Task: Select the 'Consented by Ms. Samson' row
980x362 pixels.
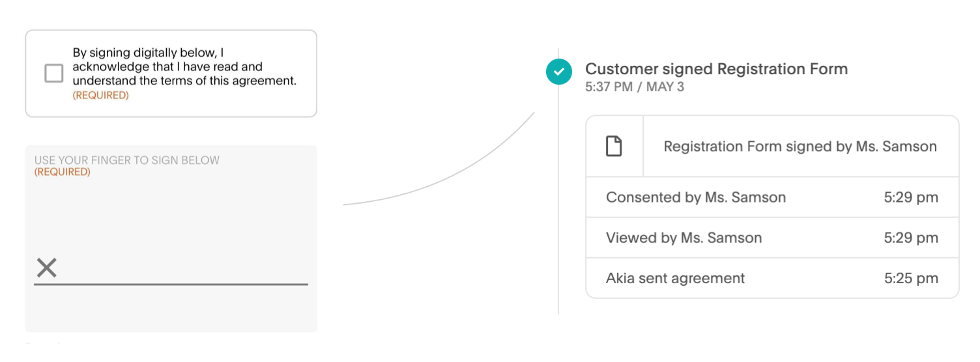Action: [695, 197]
